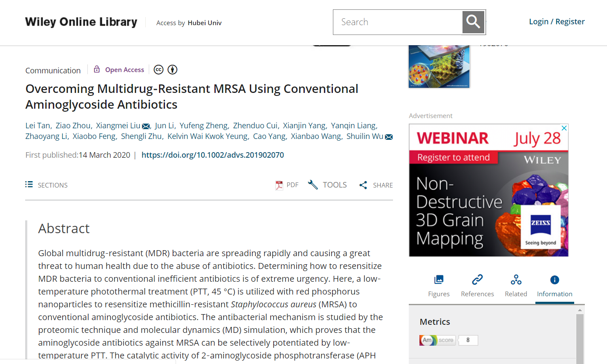
Task: Click the Creative Commons license icon
Action: tap(159, 70)
